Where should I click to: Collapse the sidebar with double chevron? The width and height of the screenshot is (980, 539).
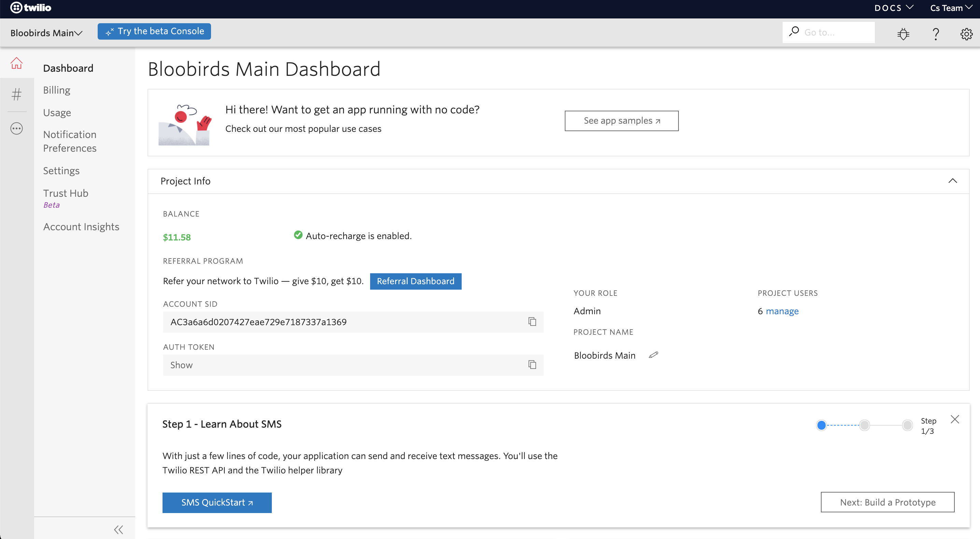[119, 529]
